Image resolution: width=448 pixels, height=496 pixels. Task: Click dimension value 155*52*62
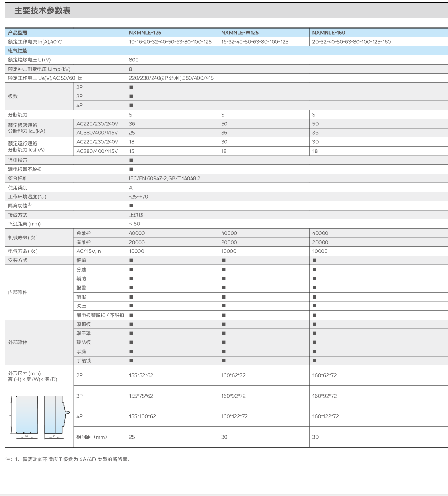pos(141,375)
